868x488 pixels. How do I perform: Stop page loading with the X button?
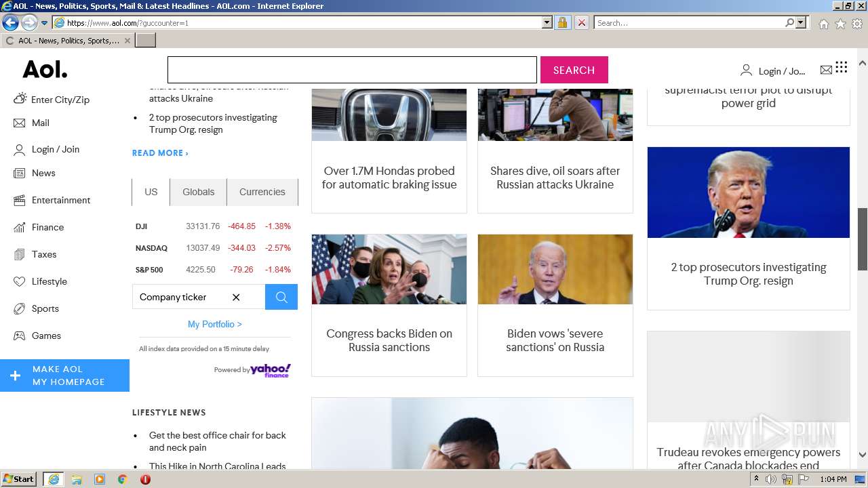581,22
